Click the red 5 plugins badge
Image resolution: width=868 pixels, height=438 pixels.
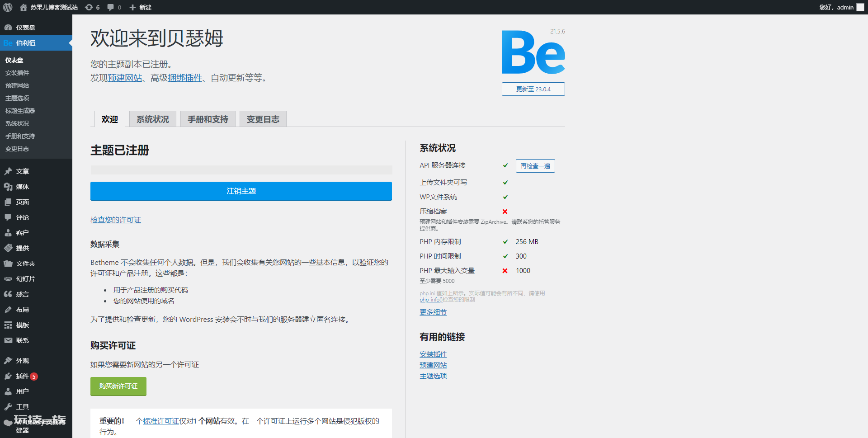point(34,377)
